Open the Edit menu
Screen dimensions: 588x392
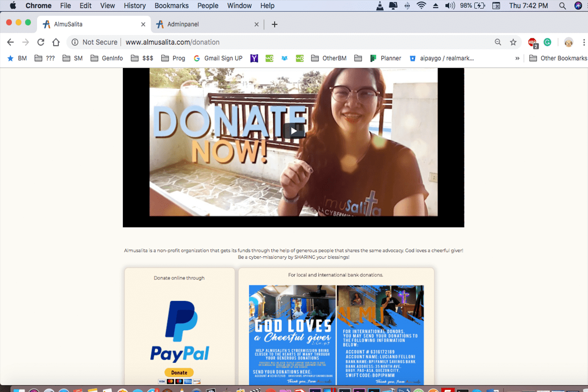point(85,6)
